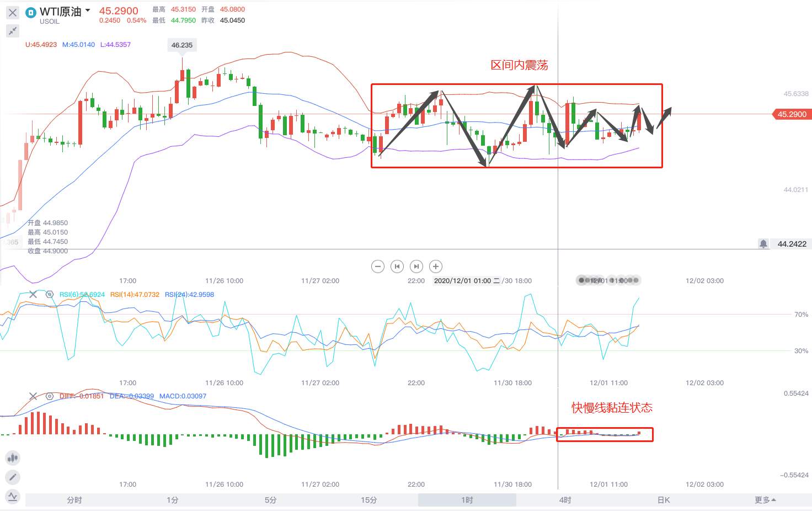Click the crosshair tooltip 开盘 44.9850
Image resolution: width=812 pixels, height=511 pixels.
[48, 223]
